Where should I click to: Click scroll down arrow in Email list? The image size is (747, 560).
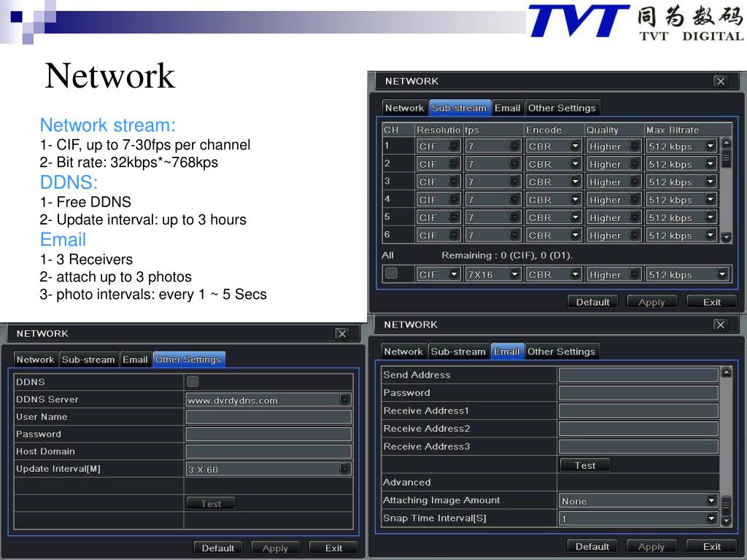click(x=726, y=521)
